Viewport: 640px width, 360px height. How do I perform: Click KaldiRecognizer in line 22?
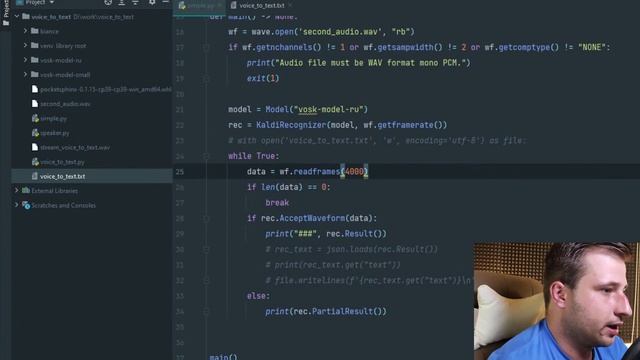coord(291,125)
